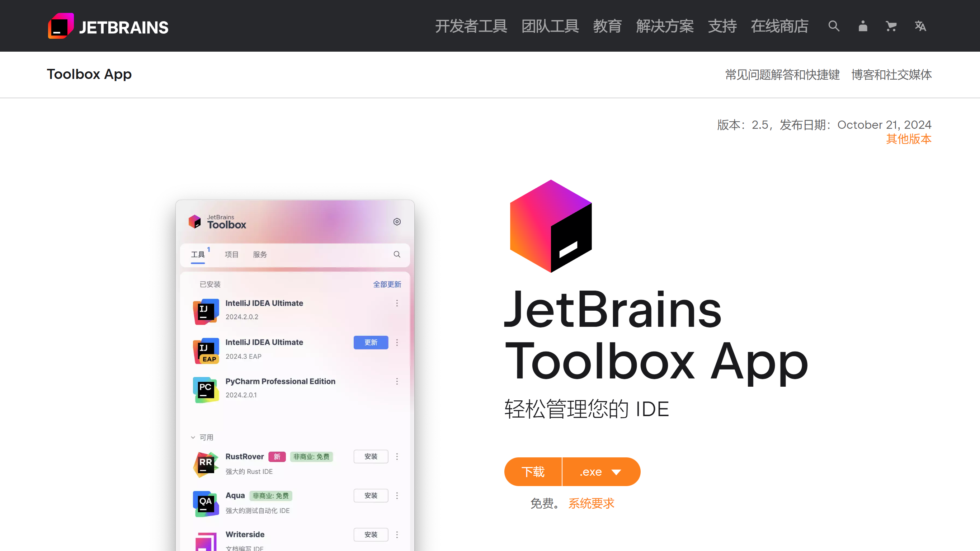Open 博客和社交媒体 link
This screenshot has height=551, width=980.
[x=891, y=75]
